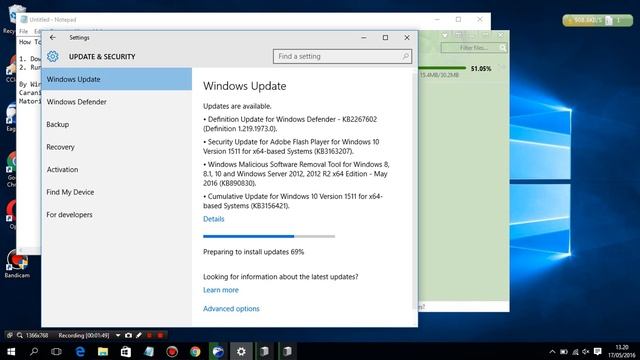Open the File menu in Notepad
This screenshot has height=360, width=640.
(x=24, y=31)
